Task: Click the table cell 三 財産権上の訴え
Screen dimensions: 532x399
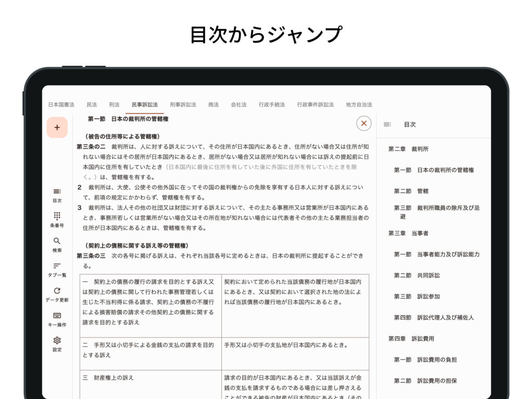Action: pyautogui.click(x=151, y=384)
